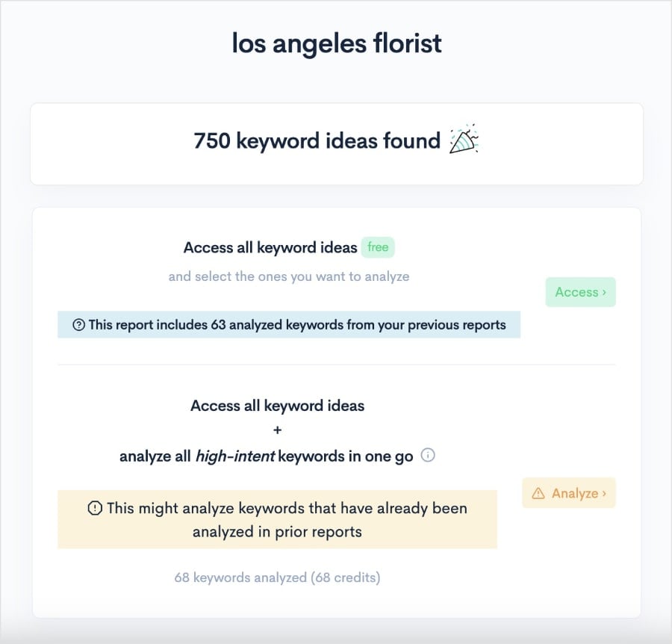Click the select ones you want to analyze subtitle

pyautogui.click(x=289, y=276)
